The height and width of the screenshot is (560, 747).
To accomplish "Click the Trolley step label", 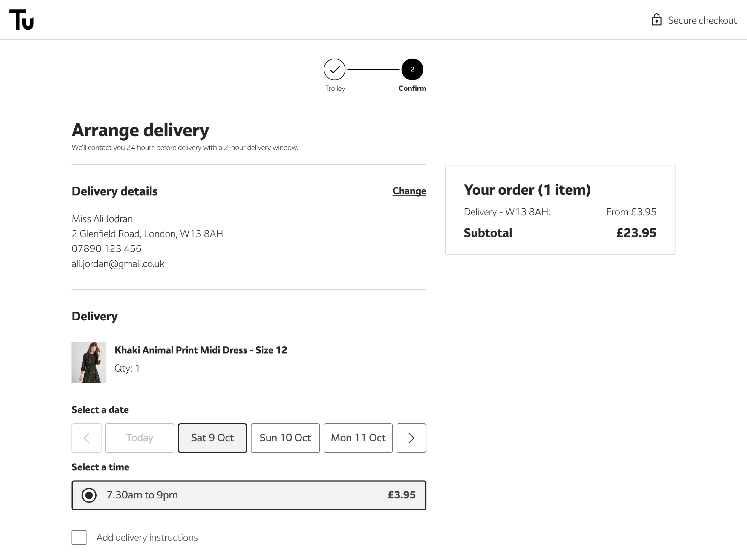I will pos(335,88).
